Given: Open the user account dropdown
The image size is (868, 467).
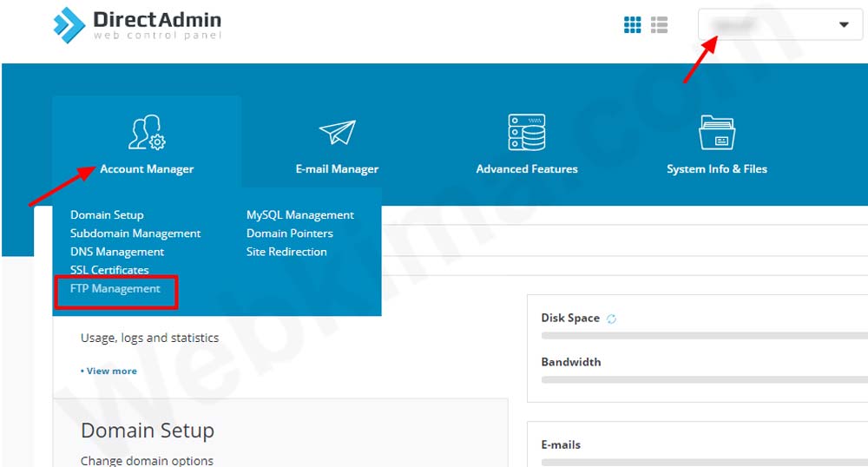Looking at the screenshot, I should (780, 24).
